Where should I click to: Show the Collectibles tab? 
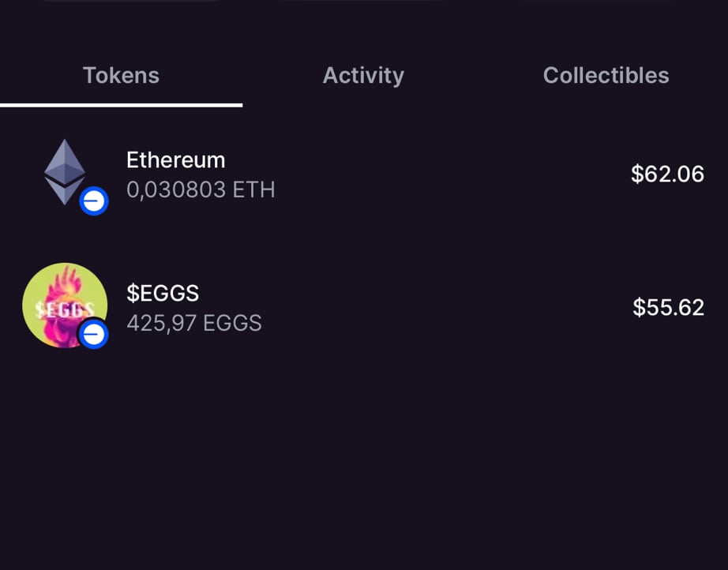pyautogui.click(x=606, y=76)
